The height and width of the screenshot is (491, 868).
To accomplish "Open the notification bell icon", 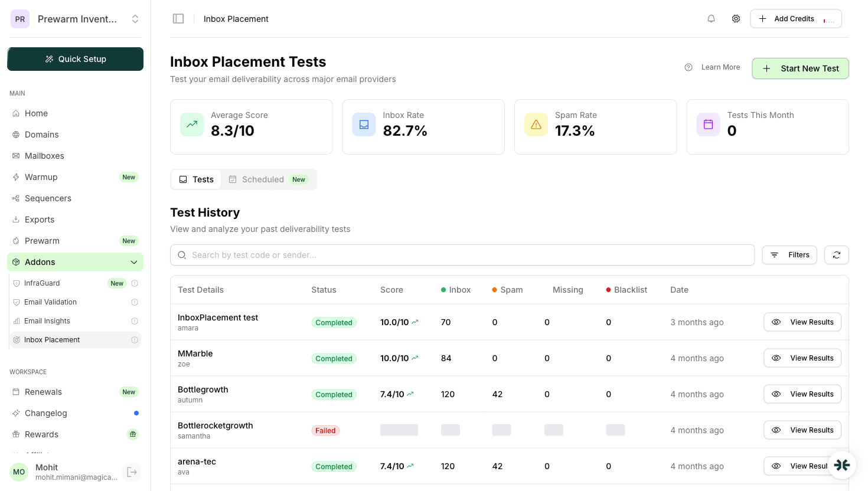I will 711,18.
